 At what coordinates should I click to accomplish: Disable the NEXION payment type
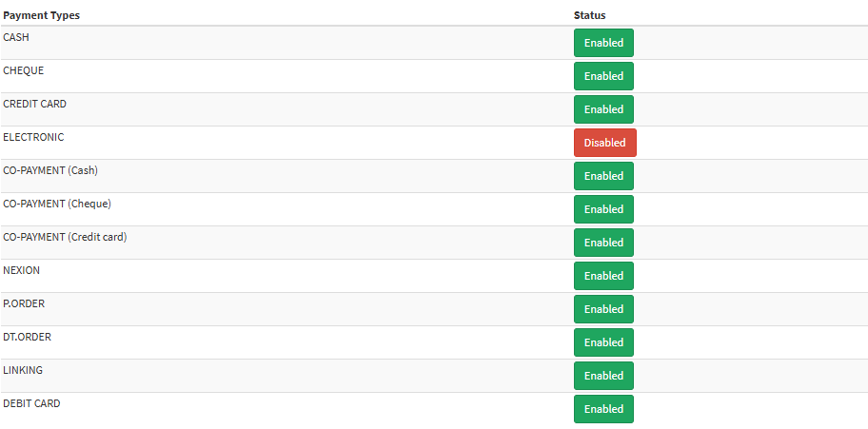tap(603, 276)
